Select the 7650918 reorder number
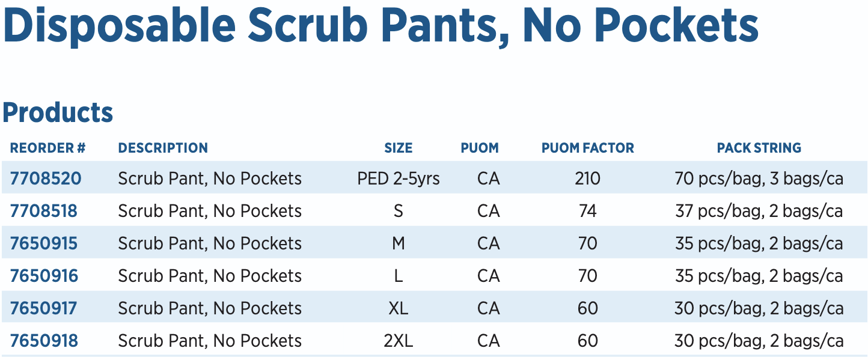868x357 pixels. tap(44, 341)
